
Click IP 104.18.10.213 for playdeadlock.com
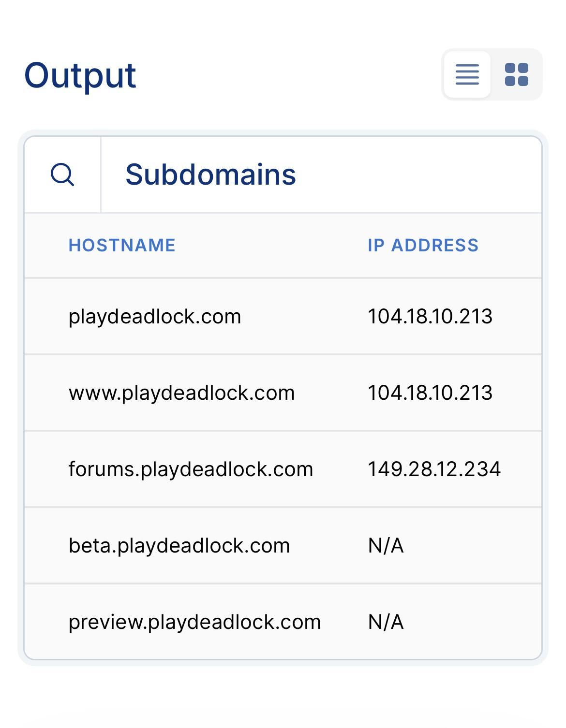click(x=430, y=317)
